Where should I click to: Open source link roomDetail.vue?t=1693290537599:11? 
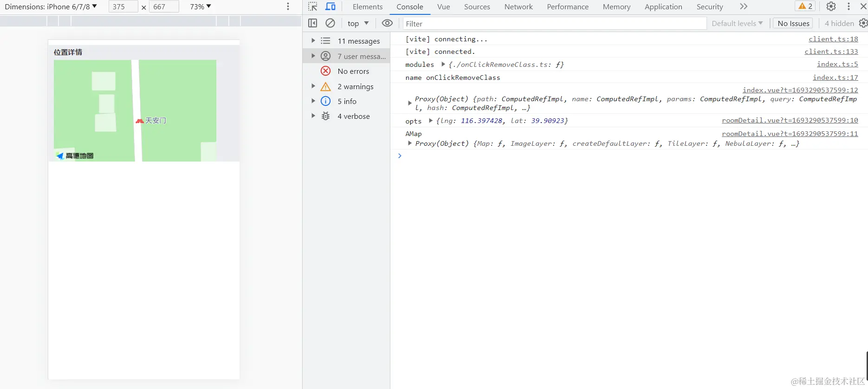click(x=790, y=134)
